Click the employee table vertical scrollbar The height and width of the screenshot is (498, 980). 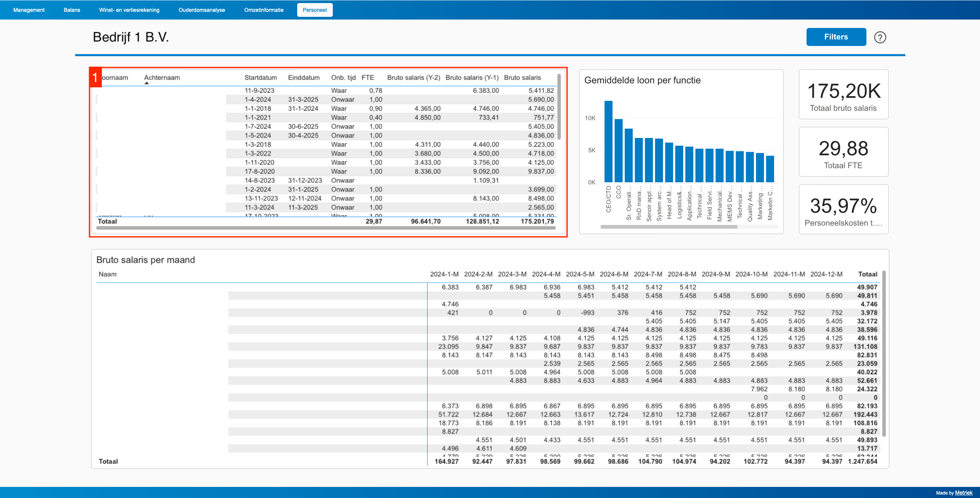click(559, 107)
